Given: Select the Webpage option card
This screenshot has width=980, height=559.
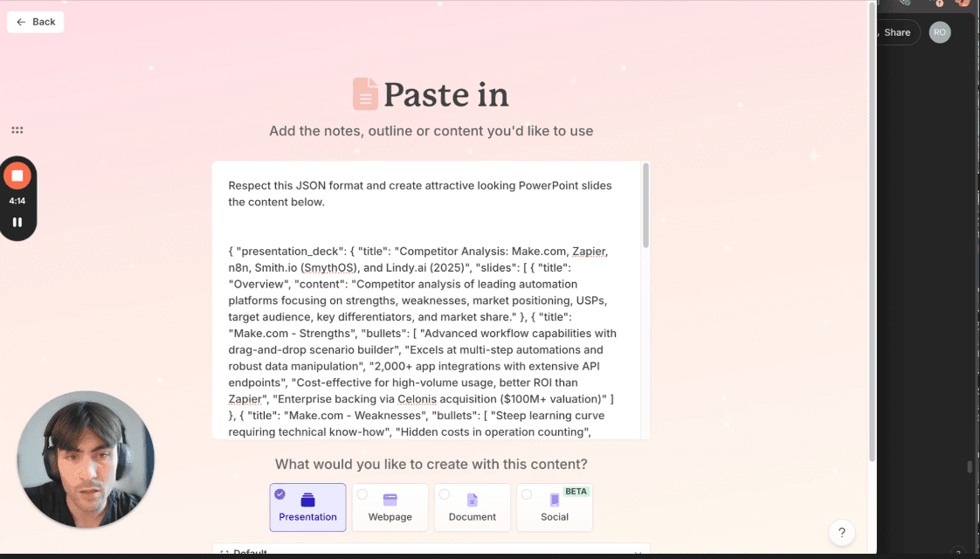Looking at the screenshot, I should click(390, 507).
